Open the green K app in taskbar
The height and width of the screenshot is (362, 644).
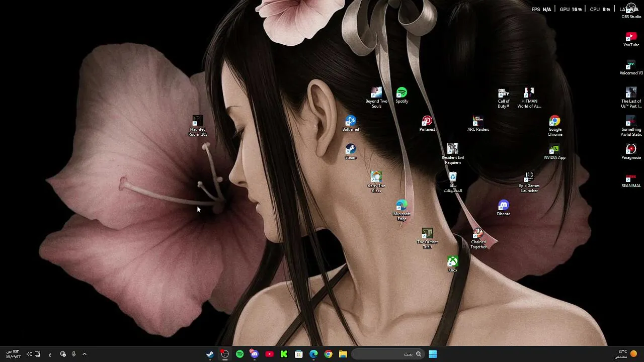[284, 354]
